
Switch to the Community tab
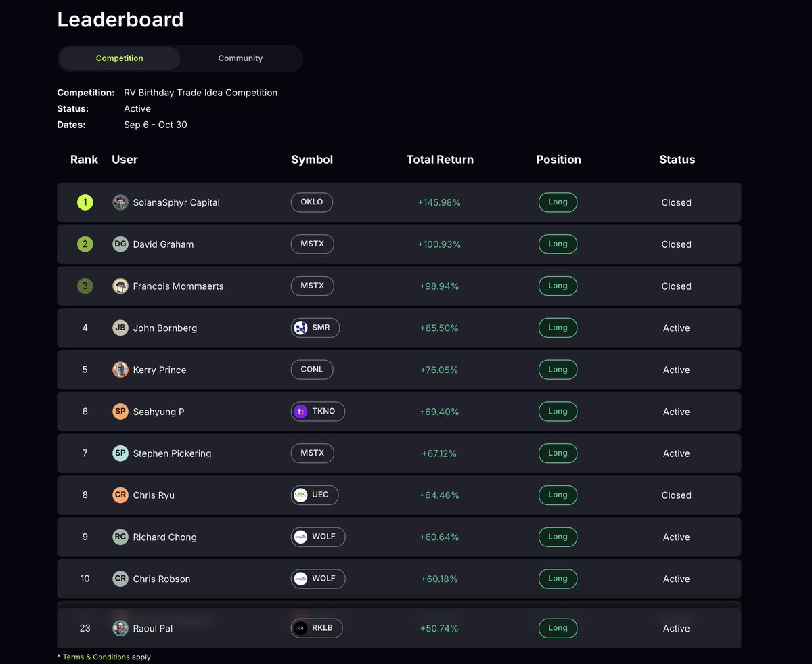coord(240,58)
